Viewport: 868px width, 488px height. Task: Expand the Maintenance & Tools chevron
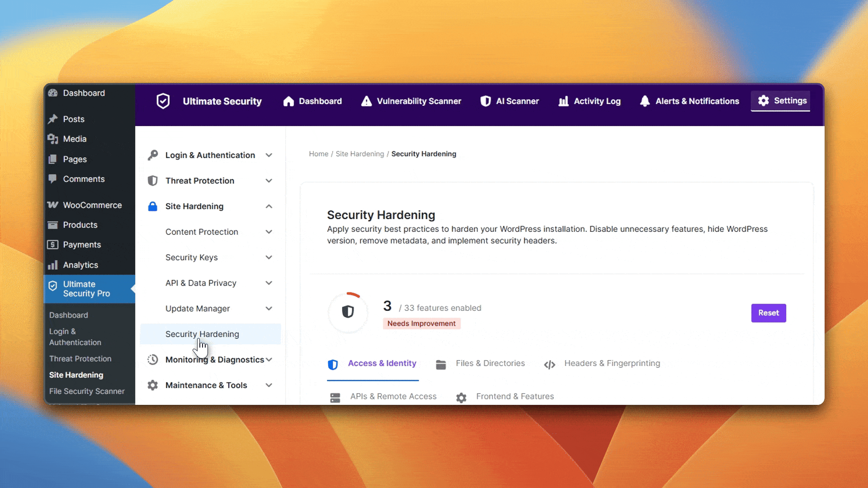tap(269, 385)
